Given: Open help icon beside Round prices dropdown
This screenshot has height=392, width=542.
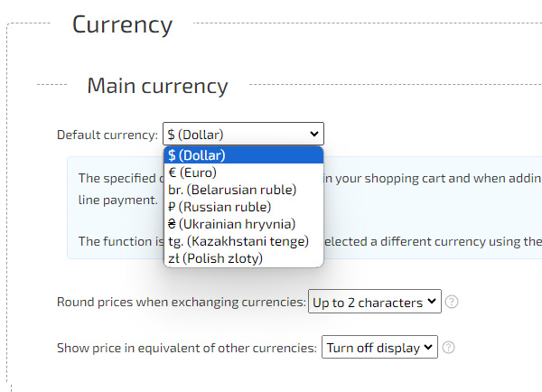Looking at the screenshot, I should click(452, 302).
